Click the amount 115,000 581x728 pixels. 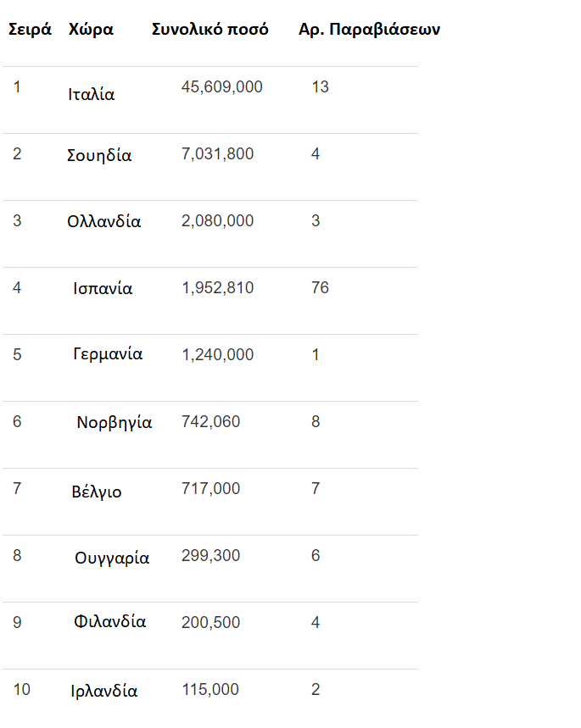pyautogui.click(x=210, y=690)
